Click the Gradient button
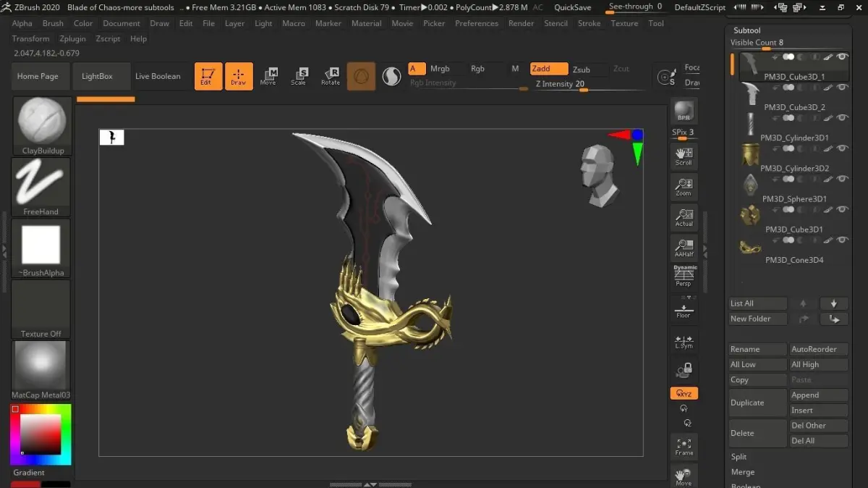Viewport: 868px width, 488px height. click(29, 473)
